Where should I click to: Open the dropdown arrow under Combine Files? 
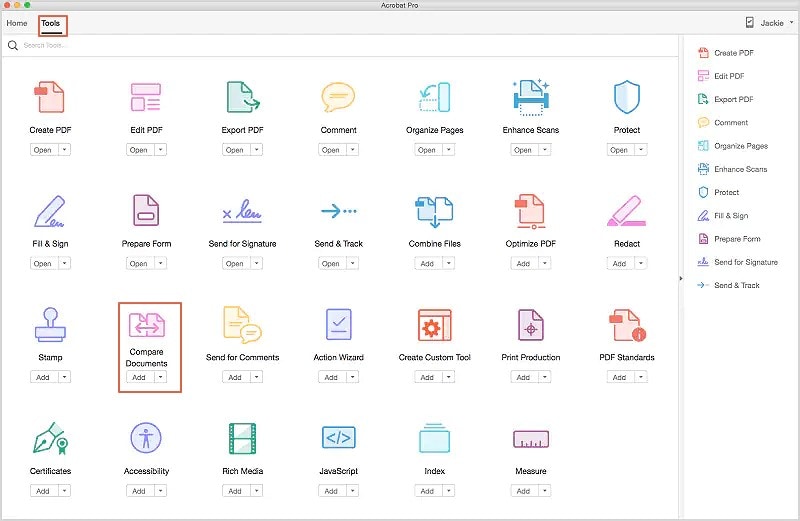448,264
